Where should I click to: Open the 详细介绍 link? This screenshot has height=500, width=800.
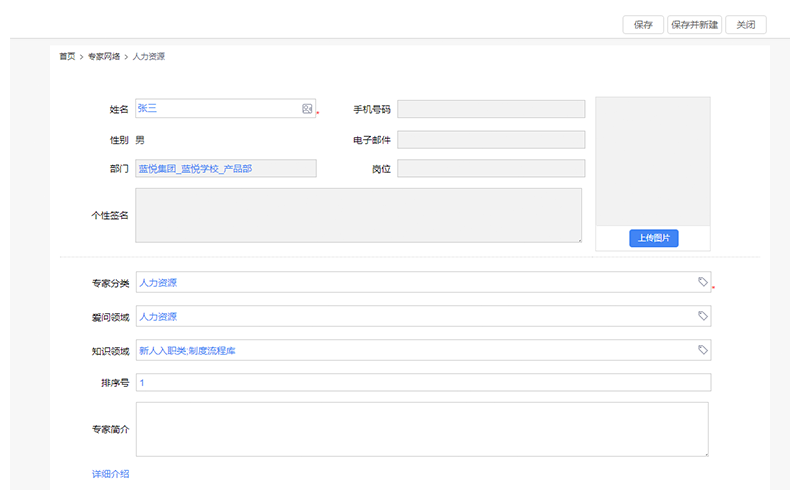click(110, 473)
